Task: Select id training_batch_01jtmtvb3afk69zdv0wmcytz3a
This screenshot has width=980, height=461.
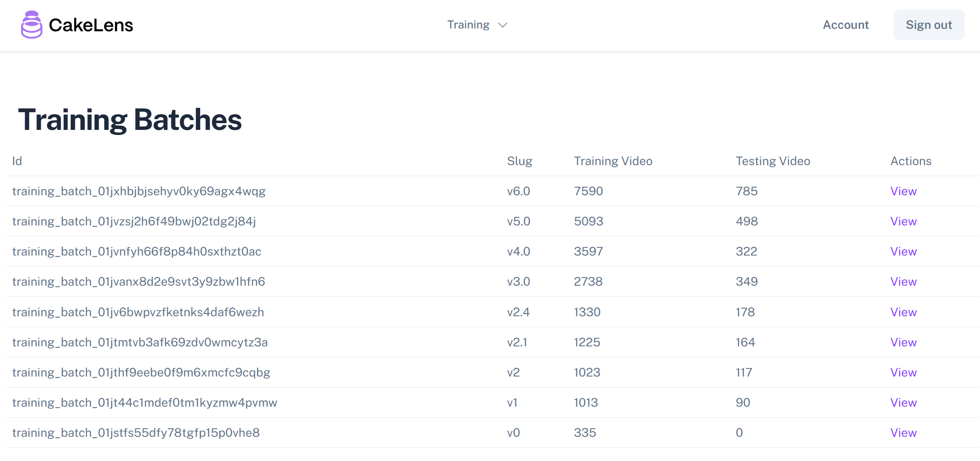Action: (140, 342)
